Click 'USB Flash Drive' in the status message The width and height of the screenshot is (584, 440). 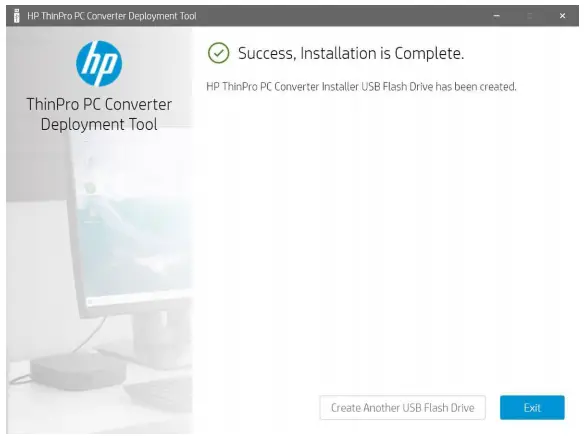coord(397,87)
